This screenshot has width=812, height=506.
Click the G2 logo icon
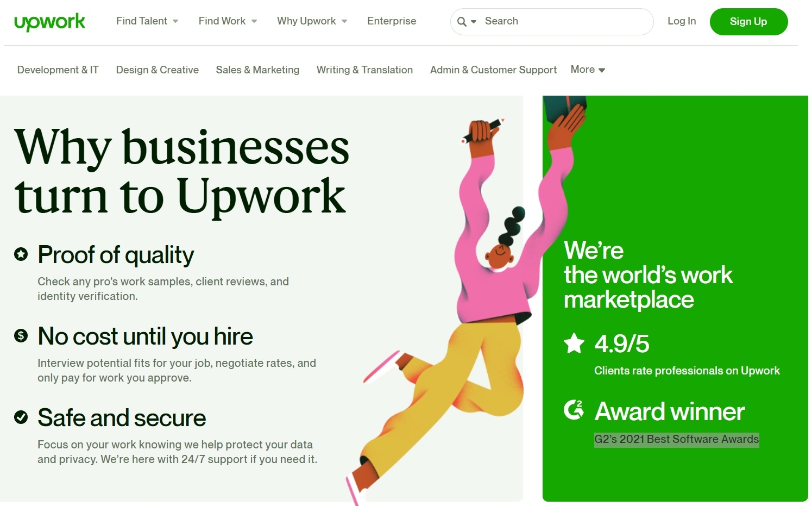click(x=574, y=410)
